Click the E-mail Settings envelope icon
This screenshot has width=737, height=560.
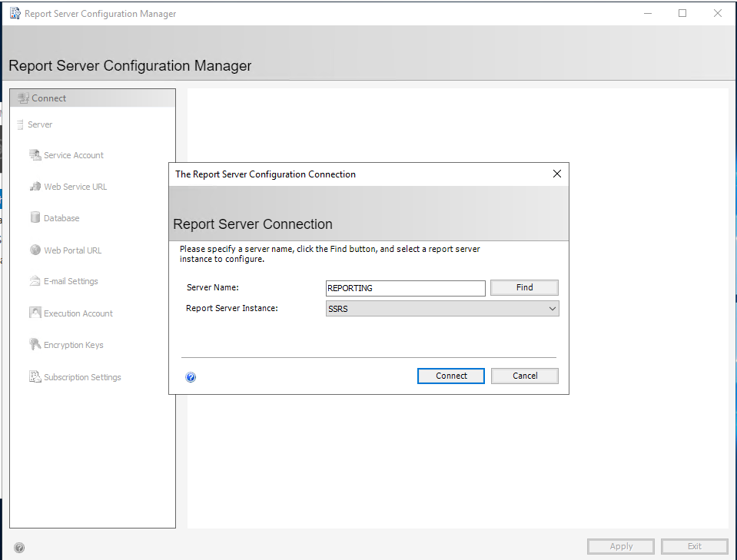35,281
